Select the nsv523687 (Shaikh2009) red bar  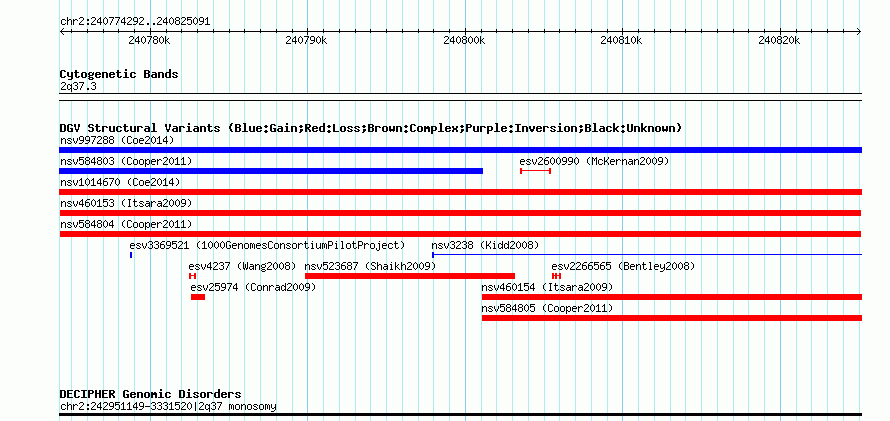[410, 276]
